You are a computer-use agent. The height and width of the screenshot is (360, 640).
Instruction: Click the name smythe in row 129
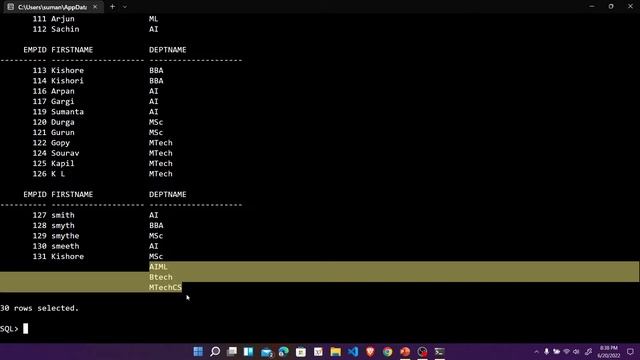pos(65,236)
